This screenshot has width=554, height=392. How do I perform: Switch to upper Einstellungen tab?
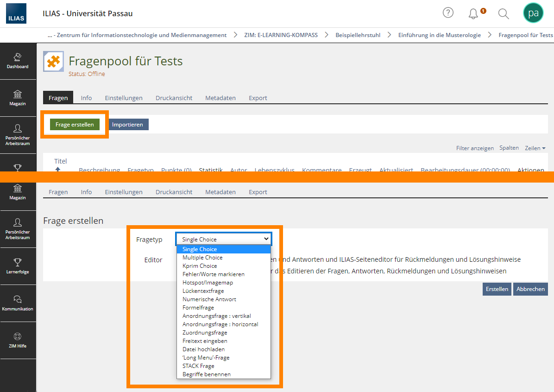pos(124,98)
